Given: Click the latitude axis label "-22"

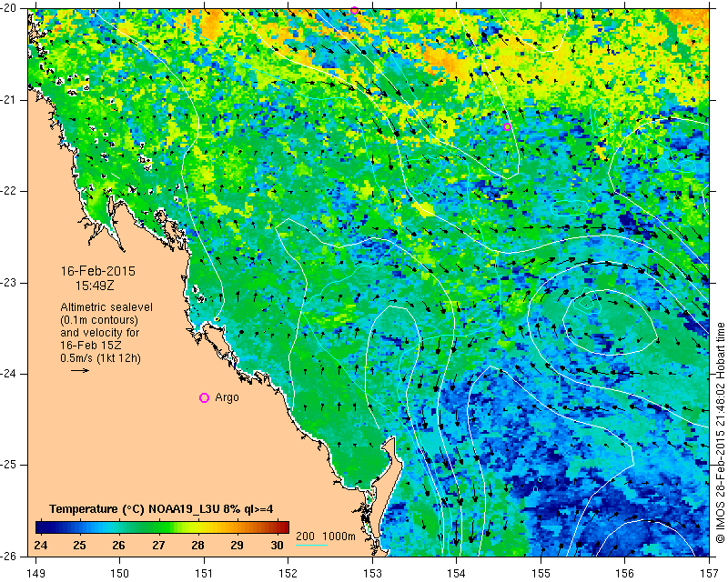Looking at the screenshot, I should point(8,191).
